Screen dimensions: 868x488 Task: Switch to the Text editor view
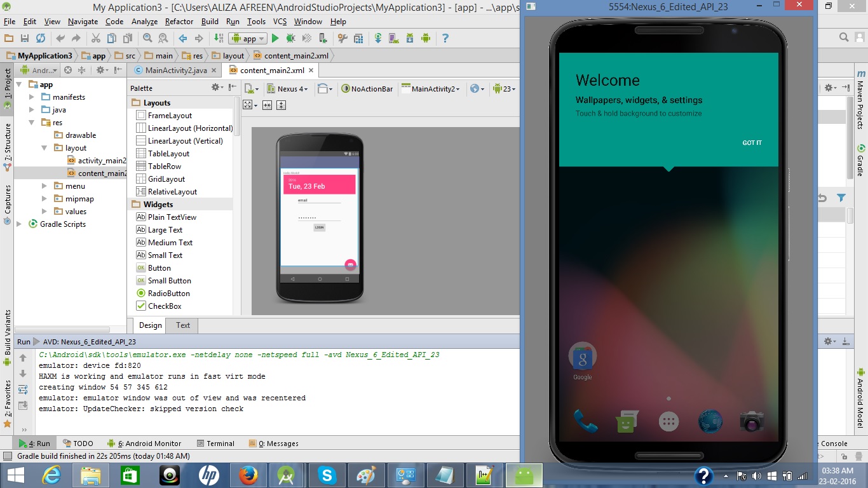(x=183, y=325)
